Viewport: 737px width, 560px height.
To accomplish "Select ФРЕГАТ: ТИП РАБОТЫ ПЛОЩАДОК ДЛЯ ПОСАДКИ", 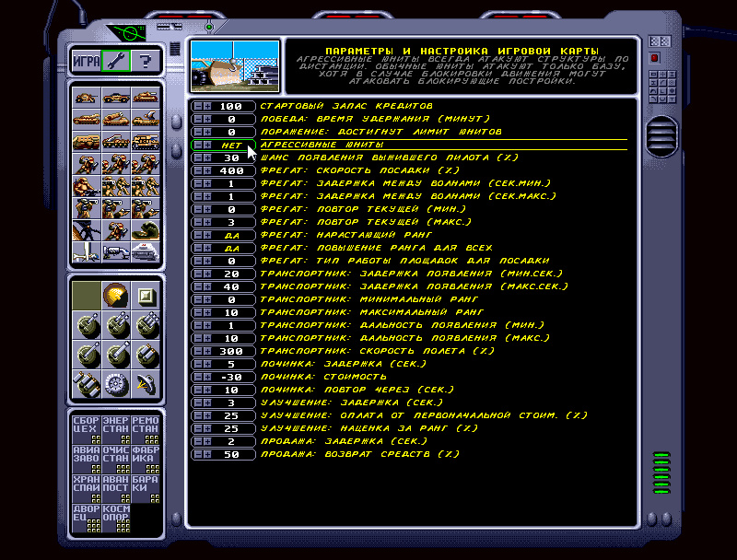I will pyautogui.click(x=404, y=261).
